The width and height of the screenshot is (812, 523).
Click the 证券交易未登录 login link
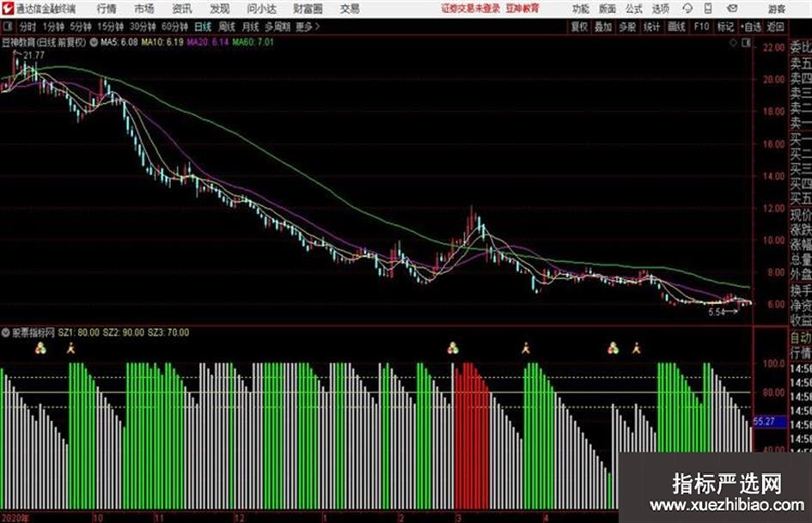pos(471,9)
